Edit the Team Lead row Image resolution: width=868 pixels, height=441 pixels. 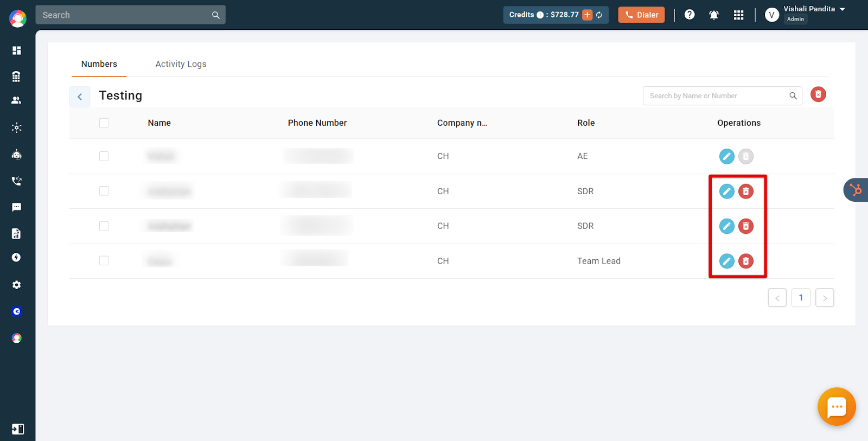(x=727, y=261)
